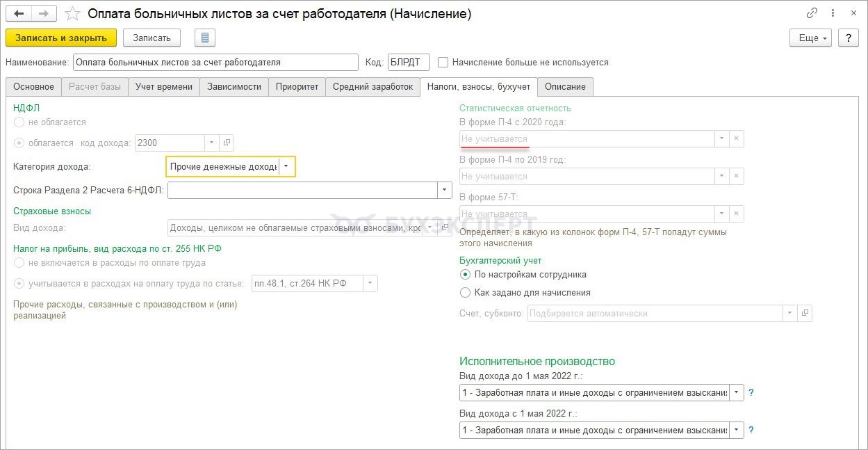868x450 pixels.
Task: Expand Вид дохода до 1 мая 2022 dropdown
Action: click(x=737, y=393)
